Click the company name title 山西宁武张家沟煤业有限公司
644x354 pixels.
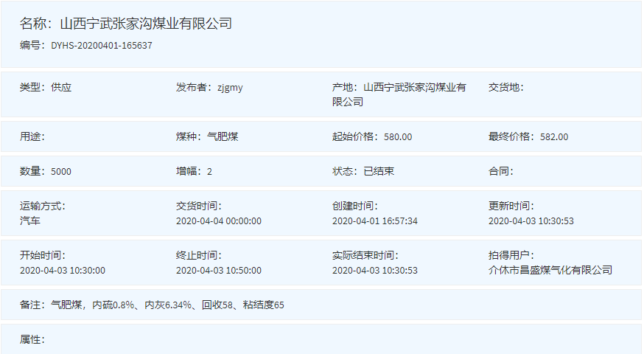coord(145,24)
